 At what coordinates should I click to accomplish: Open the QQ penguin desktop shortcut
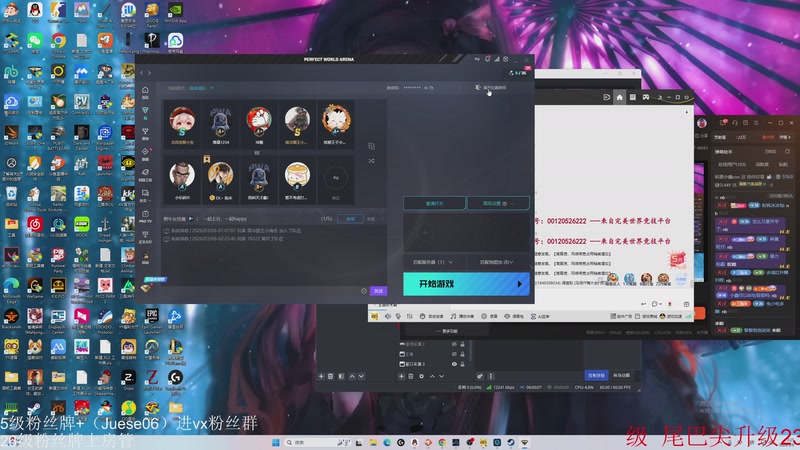pos(35,12)
